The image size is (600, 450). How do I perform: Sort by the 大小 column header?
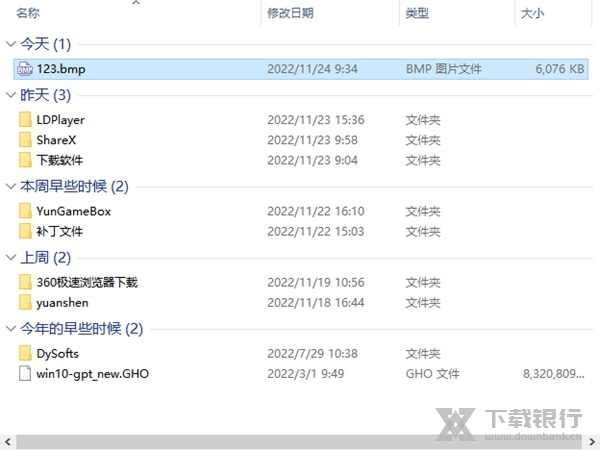tap(532, 13)
